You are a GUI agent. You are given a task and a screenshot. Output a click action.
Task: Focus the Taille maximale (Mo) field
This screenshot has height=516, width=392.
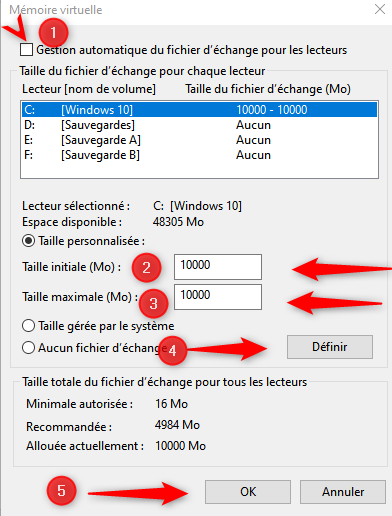pos(218,297)
